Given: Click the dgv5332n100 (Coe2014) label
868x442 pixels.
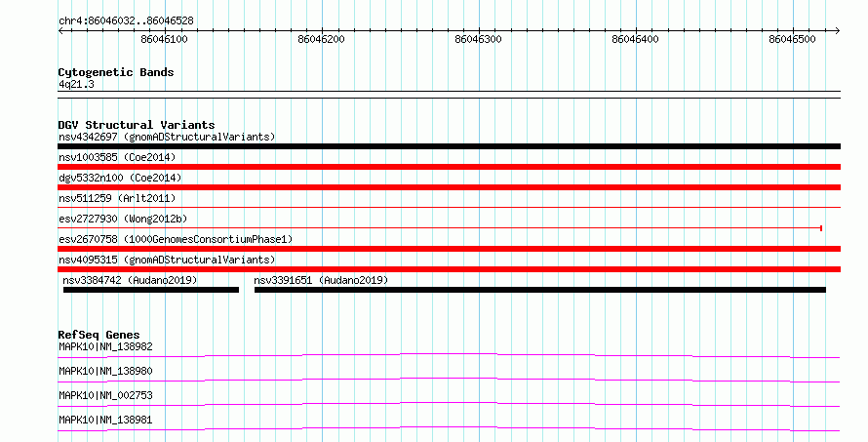Looking at the screenshot, I should coord(120,178).
